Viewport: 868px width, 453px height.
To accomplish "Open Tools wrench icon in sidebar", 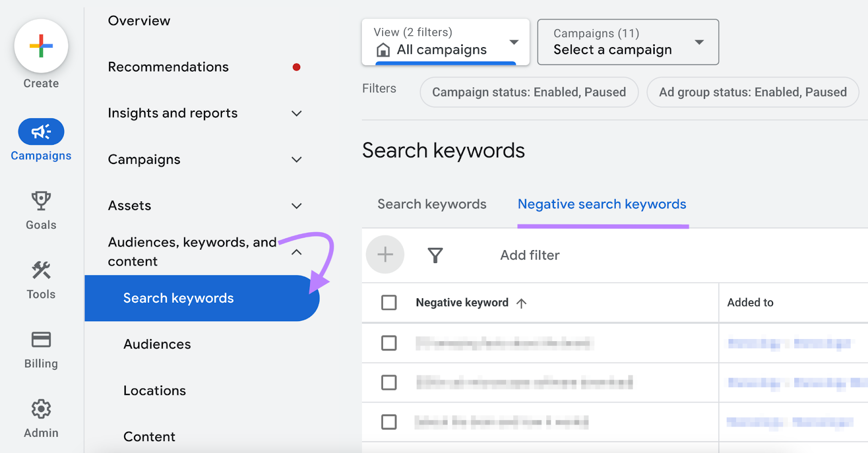I will tap(41, 270).
